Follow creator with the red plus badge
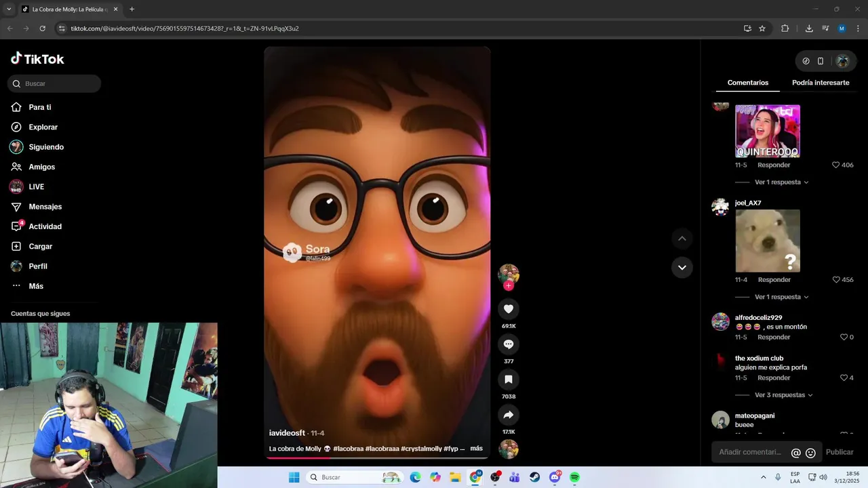Image resolution: width=868 pixels, height=488 pixels. [x=509, y=286]
